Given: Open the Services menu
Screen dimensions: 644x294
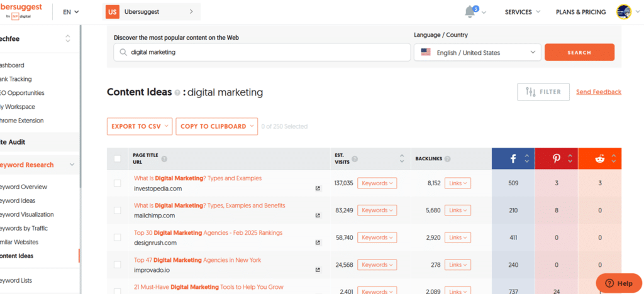Looking at the screenshot, I should 522,12.
